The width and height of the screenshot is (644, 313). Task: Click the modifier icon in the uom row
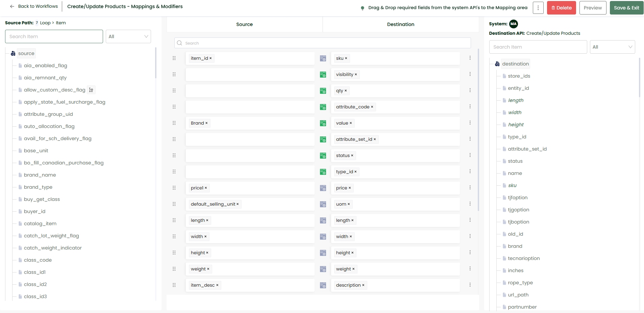323,204
